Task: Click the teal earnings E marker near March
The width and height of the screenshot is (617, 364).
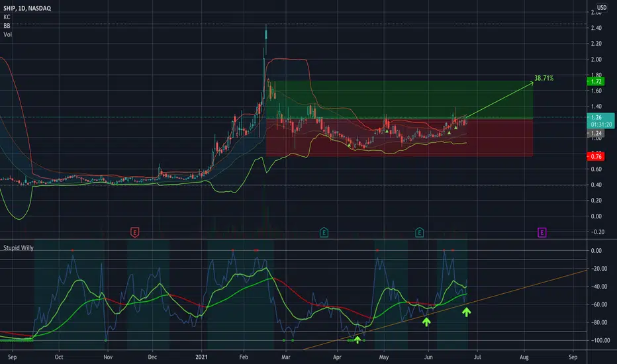Action: tap(324, 232)
